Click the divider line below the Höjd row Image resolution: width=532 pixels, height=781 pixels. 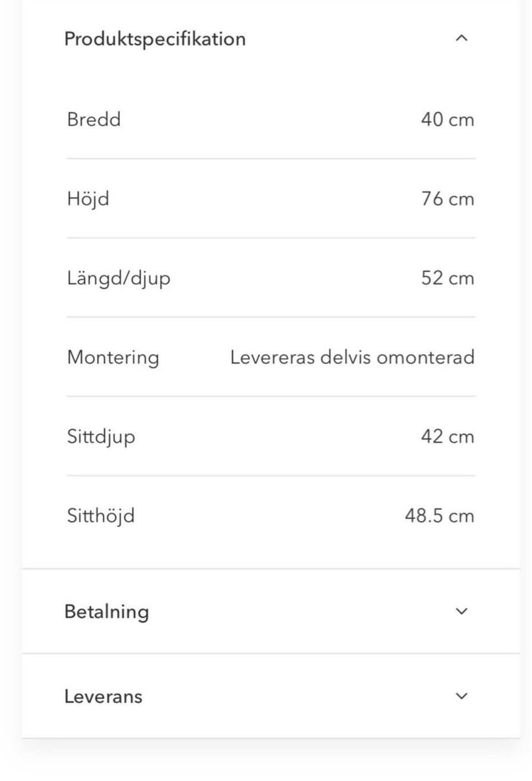tap(271, 238)
